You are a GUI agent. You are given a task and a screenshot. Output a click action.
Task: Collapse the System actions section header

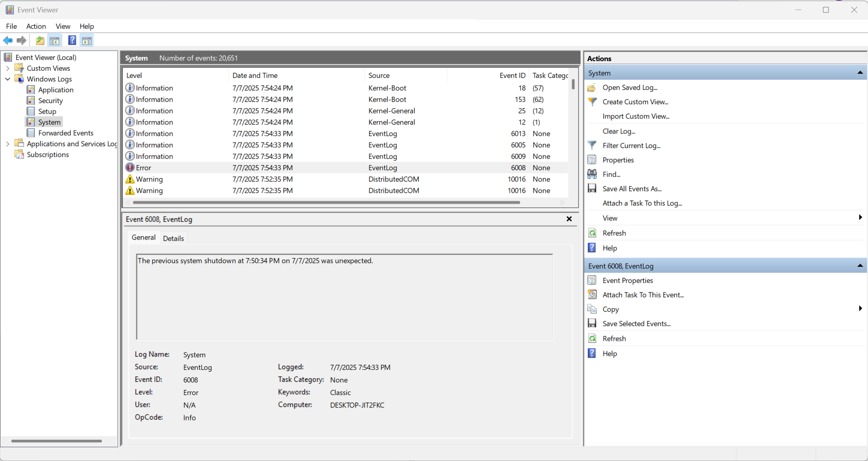[x=860, y=73]
